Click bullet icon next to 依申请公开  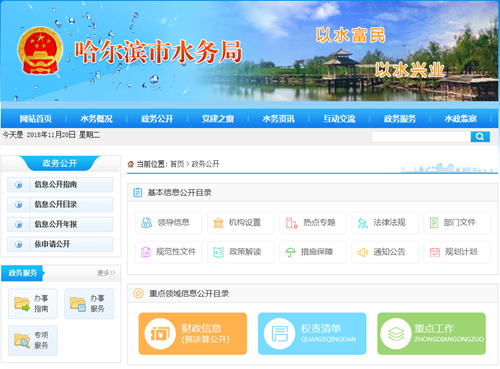click(x=19, y=244)
